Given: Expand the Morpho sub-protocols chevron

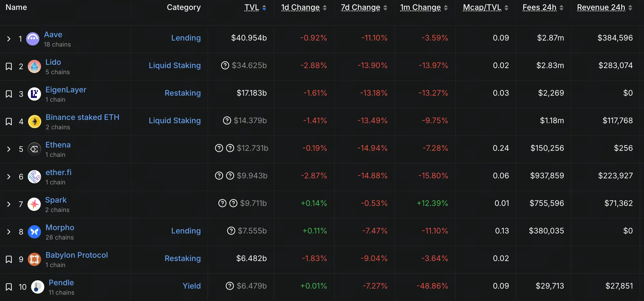Looking at the screenshot, I should click(9, 232).
